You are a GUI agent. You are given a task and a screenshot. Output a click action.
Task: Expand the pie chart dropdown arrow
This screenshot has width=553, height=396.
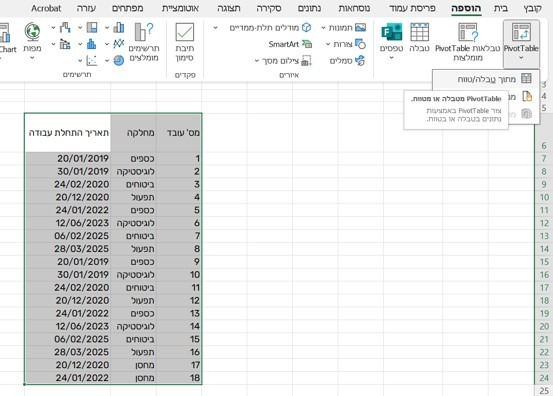coord(107,61)
